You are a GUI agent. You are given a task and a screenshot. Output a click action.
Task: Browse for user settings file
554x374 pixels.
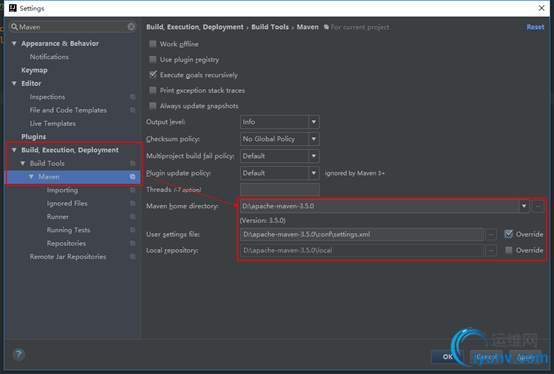(x=491, y=234)
